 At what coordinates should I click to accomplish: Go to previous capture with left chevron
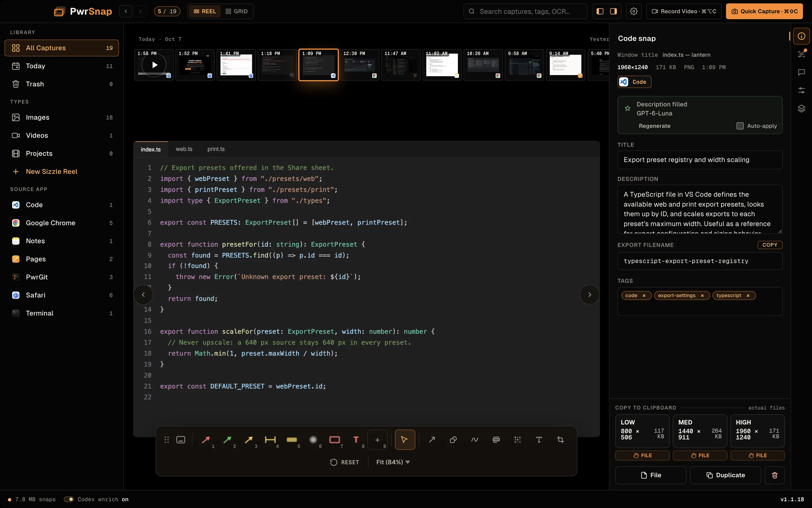143,295
